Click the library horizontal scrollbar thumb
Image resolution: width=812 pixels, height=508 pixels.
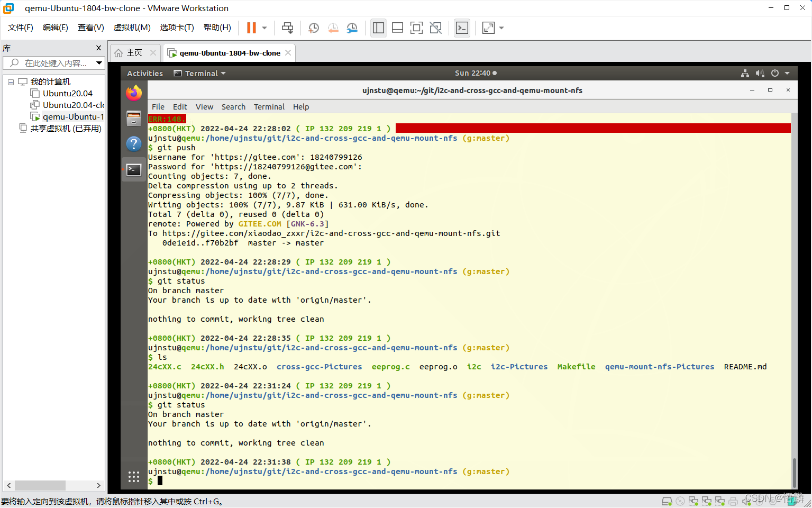point(40,485)
